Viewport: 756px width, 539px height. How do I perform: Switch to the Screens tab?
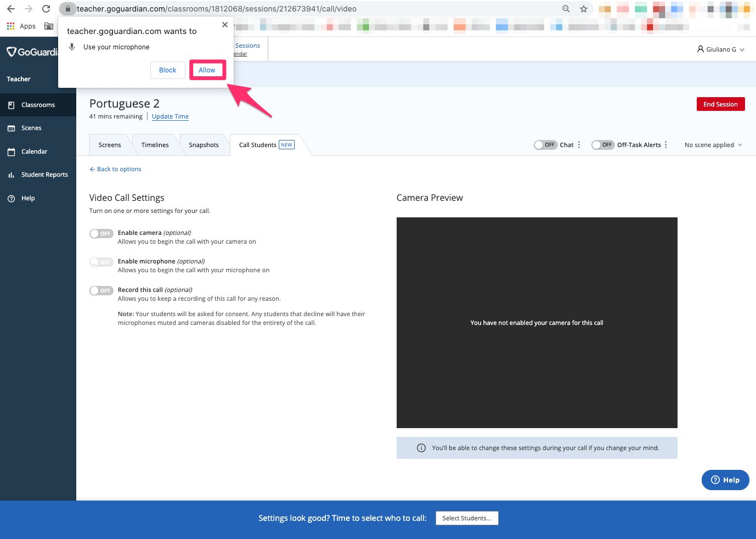(110, 145)
